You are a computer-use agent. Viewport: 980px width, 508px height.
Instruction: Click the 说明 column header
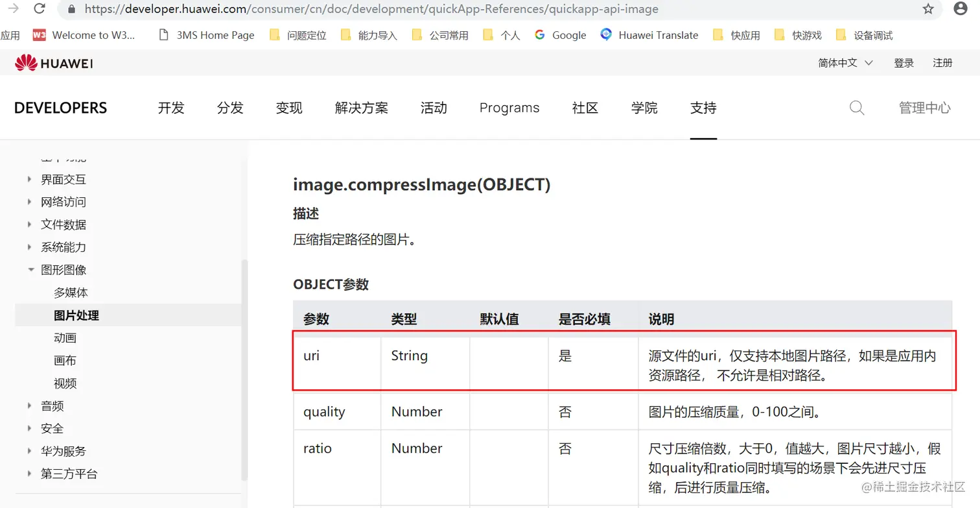(x=661, y=319)
